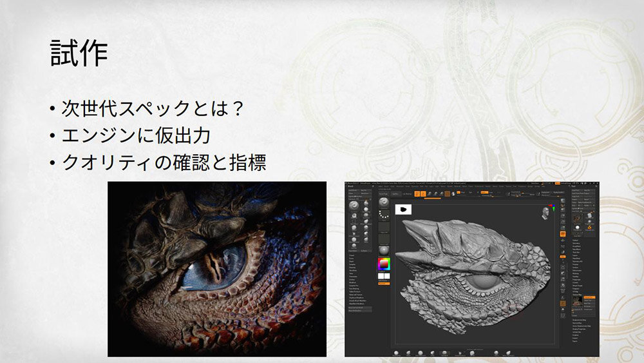Toggle the large orange button on right shelf
644x363 pixels.
tap(563, 234)
